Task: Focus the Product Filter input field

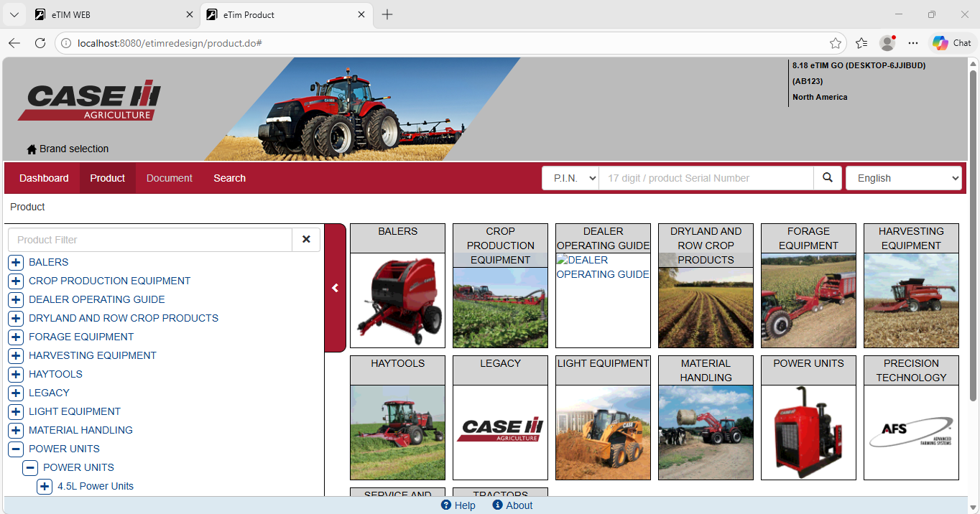Action: [150, 240]
